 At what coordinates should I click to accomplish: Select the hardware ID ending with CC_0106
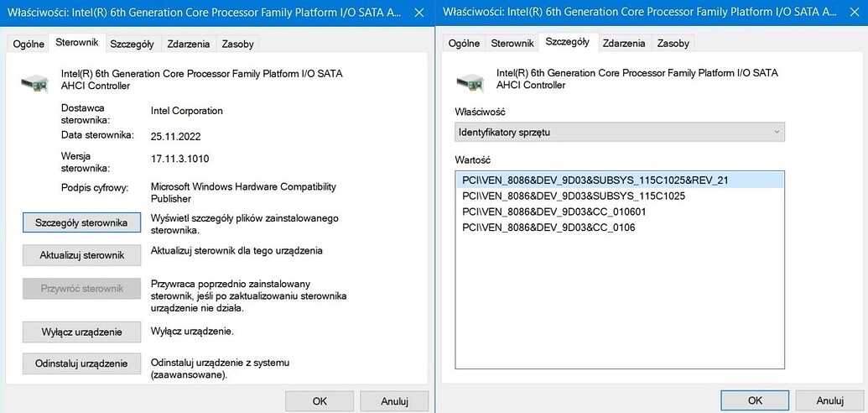click(548, 227)
